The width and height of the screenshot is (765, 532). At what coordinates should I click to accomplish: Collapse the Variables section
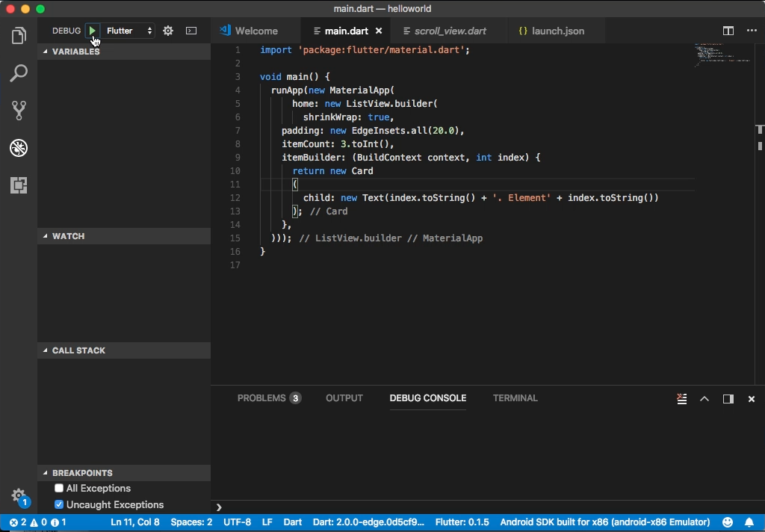[x=124, y=52]
